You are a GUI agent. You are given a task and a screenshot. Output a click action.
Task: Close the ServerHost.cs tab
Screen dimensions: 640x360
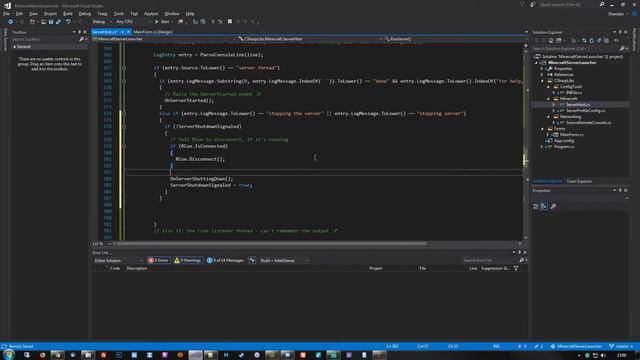point(129,32)
